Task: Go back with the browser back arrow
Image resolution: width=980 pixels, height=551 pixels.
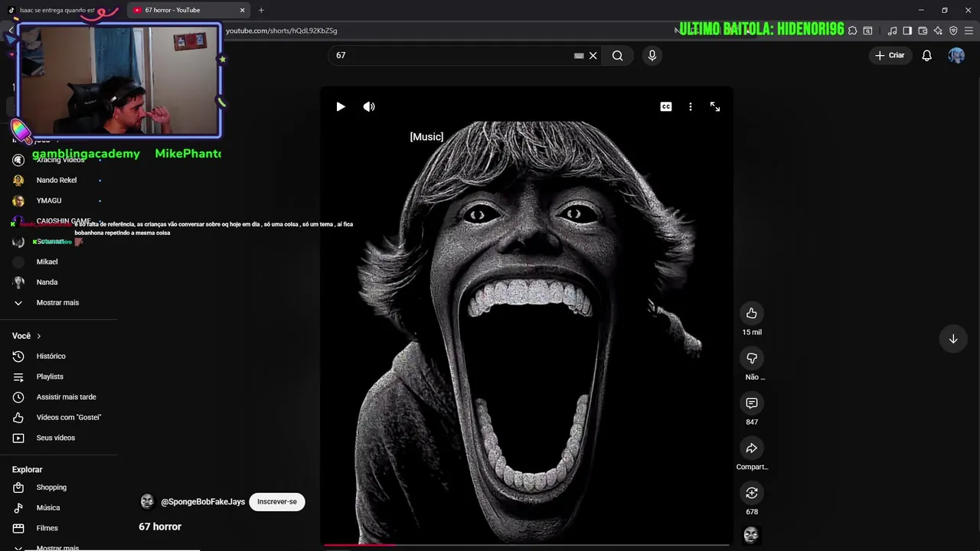Action: tap(11, 31)
